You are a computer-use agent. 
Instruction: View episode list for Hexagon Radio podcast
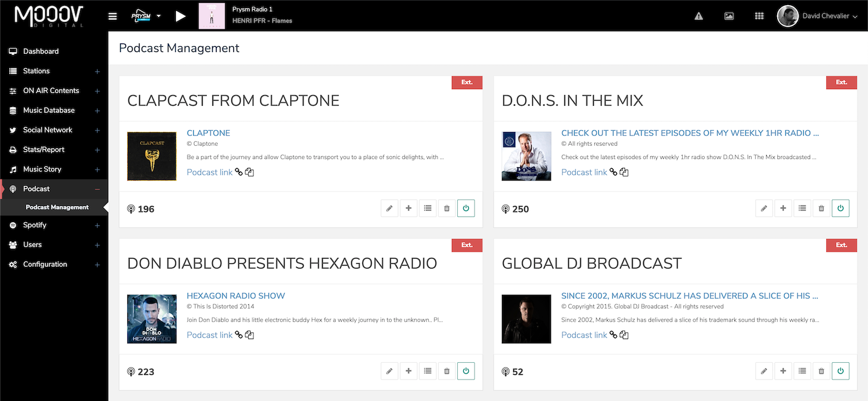tap(428, 371)
